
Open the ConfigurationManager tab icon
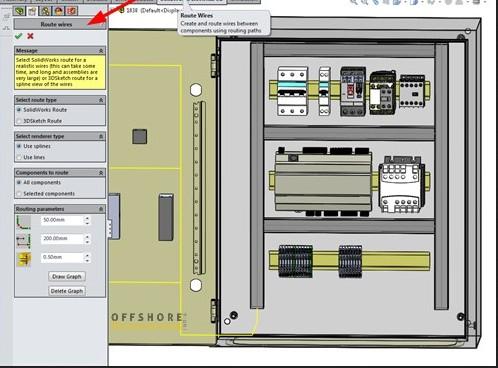45,11
